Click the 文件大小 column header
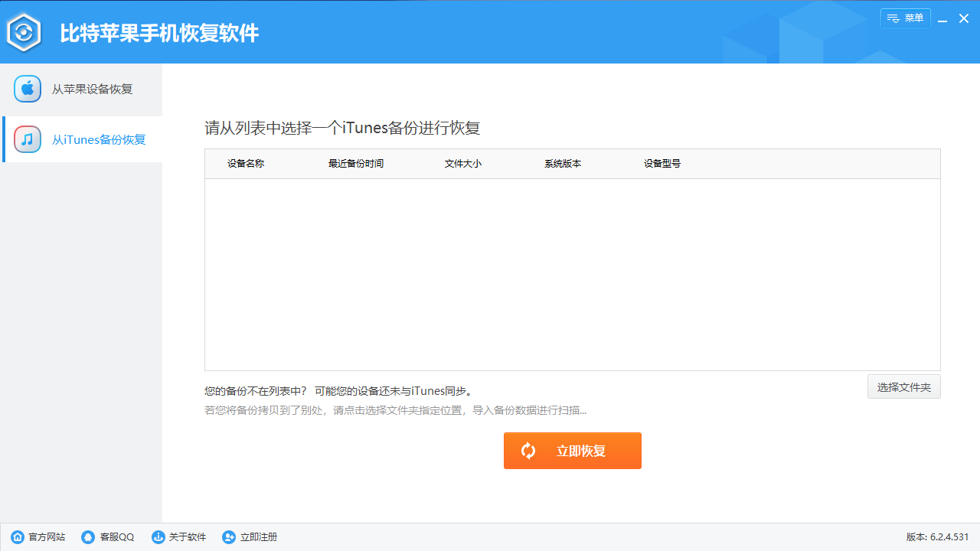This screenshot has height=551, width=980. (462, 163)
